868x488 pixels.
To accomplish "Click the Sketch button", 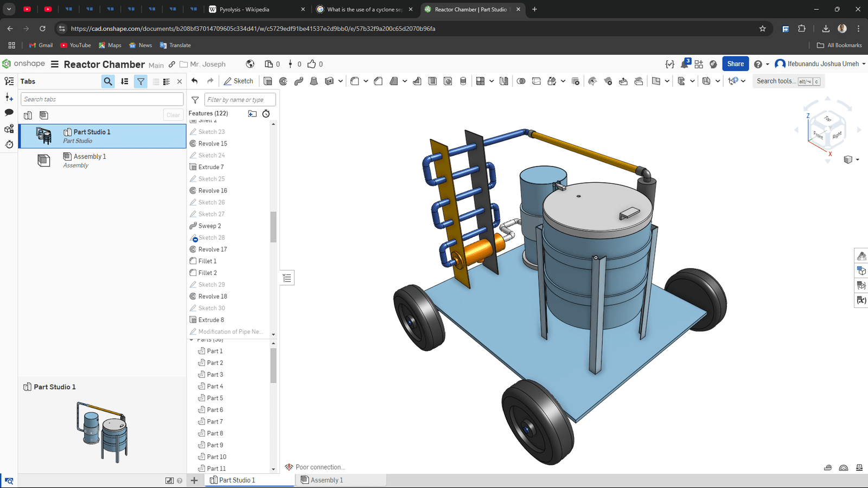I will click(238, 81).
